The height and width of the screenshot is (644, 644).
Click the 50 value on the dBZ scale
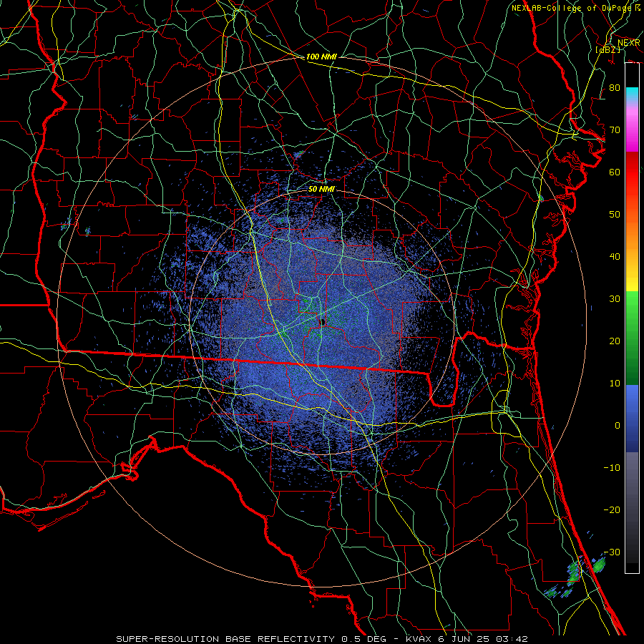615,215
